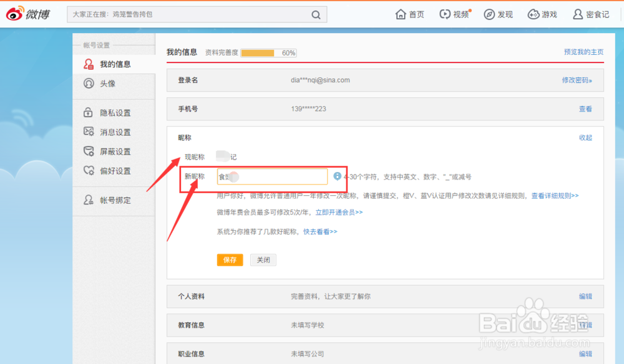
Task: Click the 密食记 username in header
Action: tap(597, 15)
